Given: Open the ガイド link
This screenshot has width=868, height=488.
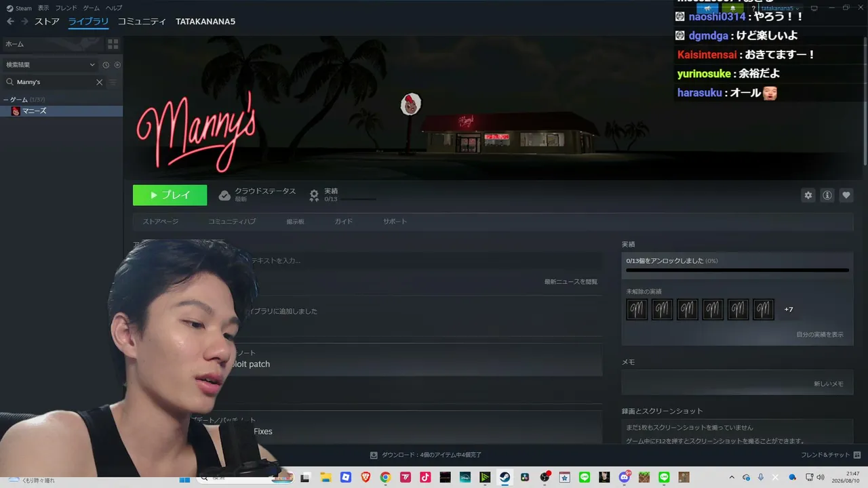Looking at the screenshot, I should coord(344,222).
